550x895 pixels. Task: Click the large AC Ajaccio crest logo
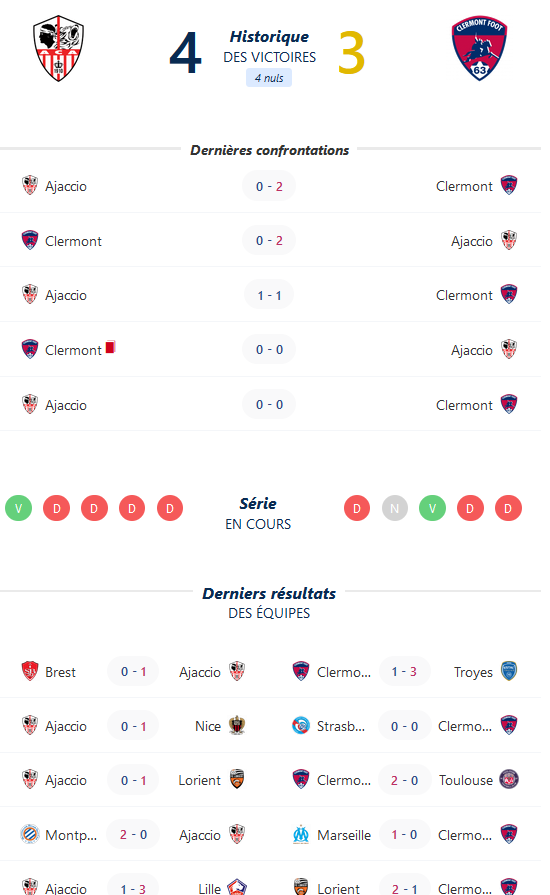pyautogui.click(x=58, y=49)
